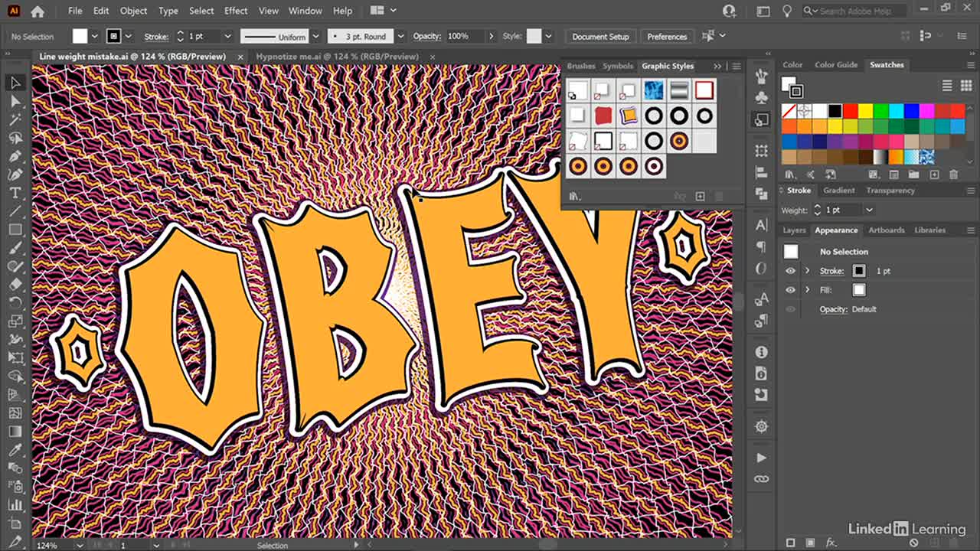This screenshot has height=551, width=980.
Task: Select the Rotate tool
Action: (x=15, y=303)
